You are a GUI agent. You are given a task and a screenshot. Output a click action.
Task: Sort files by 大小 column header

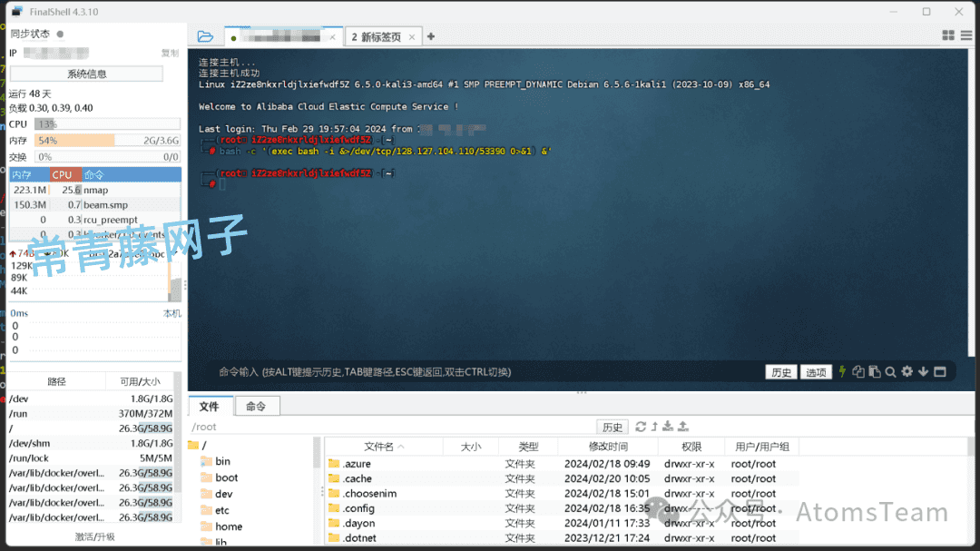471,447
